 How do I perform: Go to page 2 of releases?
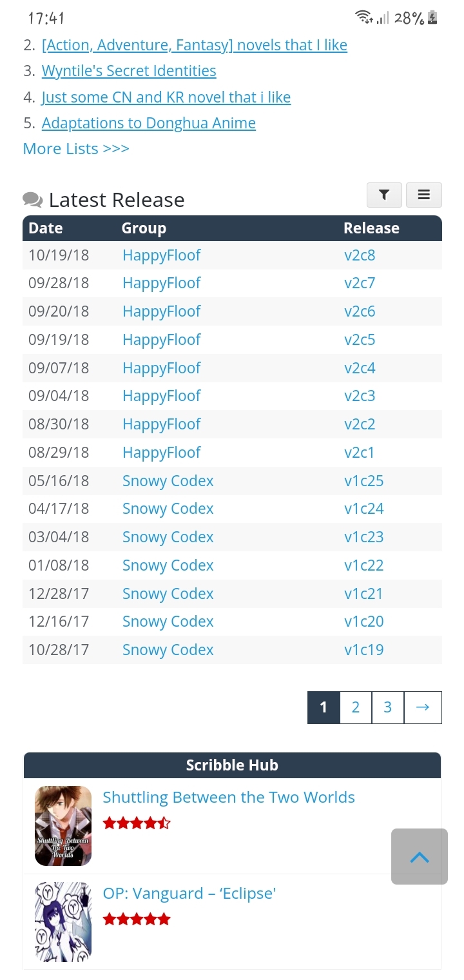pos(356,707)
